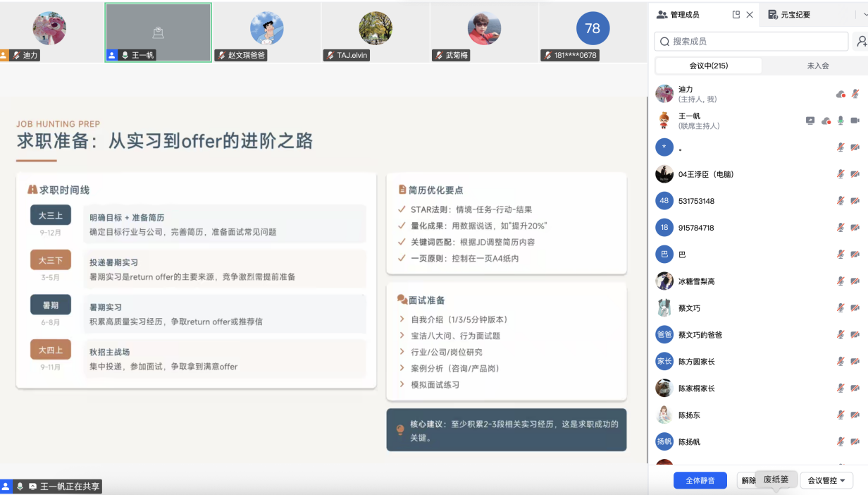Unmute 迪力's microphone in member list
This screenshot has width=868, height=495.
[x=855, y=94]
